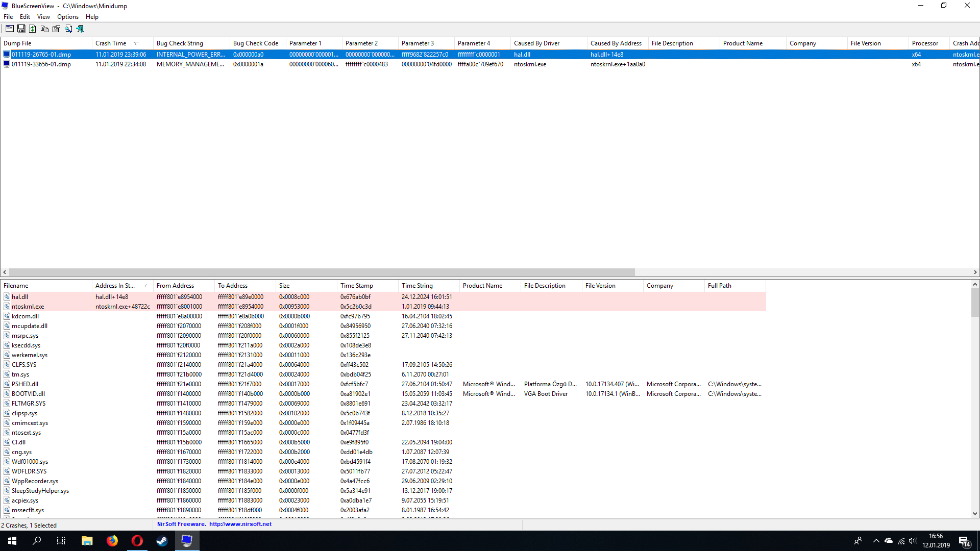Click the Exit door icon
Image resolution: width=980 pixels, height=551 pixels.
(80, 29)
